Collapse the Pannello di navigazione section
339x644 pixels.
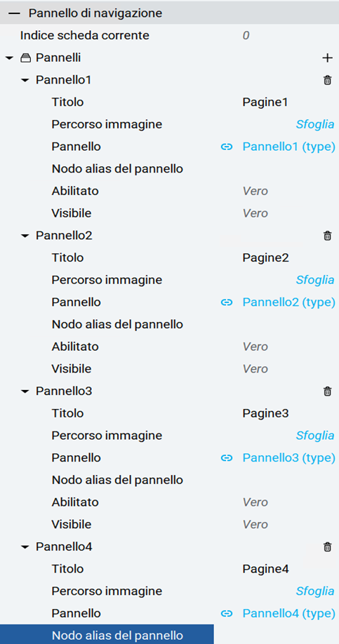(14, 13)
